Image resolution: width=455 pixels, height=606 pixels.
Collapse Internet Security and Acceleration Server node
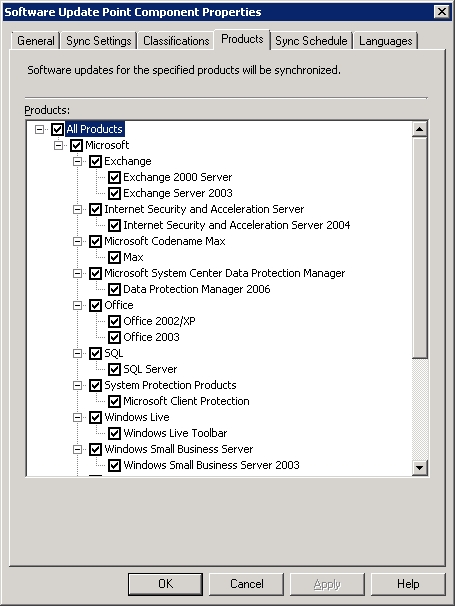click(77, 209)
